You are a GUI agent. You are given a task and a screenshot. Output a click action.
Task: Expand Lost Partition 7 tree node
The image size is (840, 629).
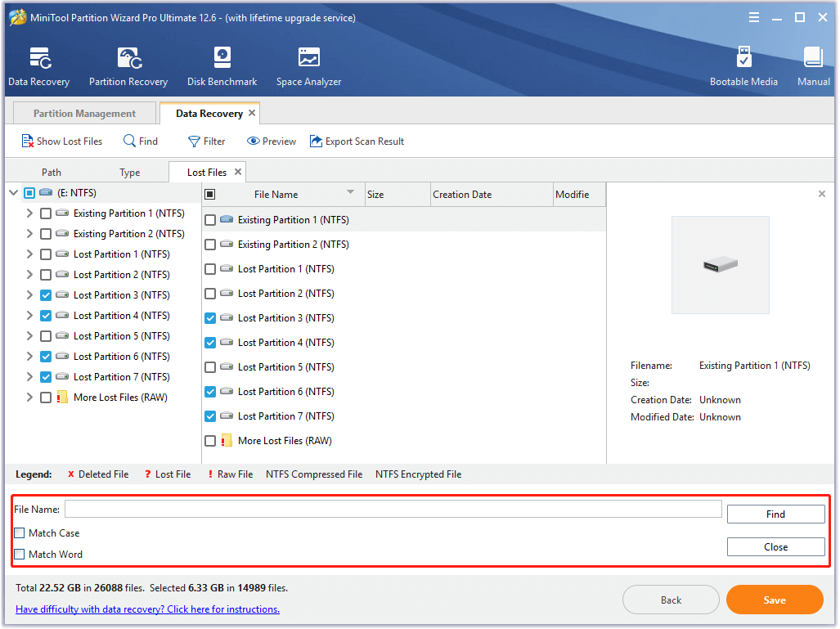tap(29, 376)
